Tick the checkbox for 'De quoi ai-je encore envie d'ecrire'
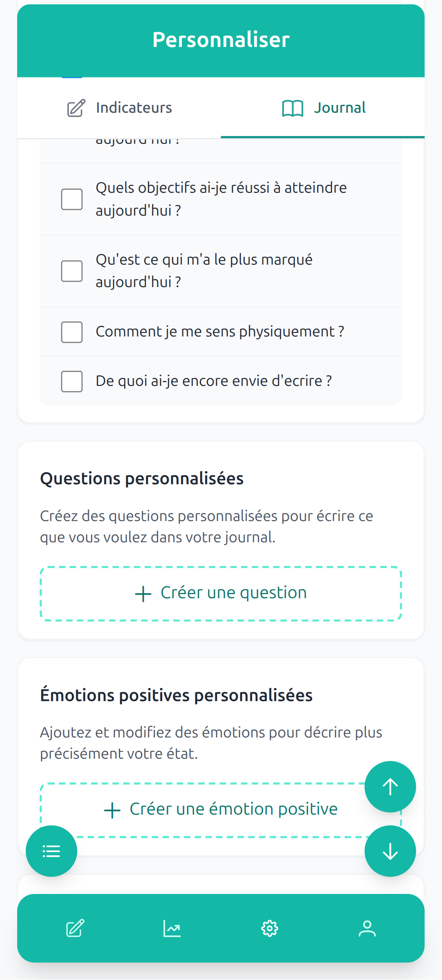442x980 pixels. pyautogui.click(x=71, y=381)
